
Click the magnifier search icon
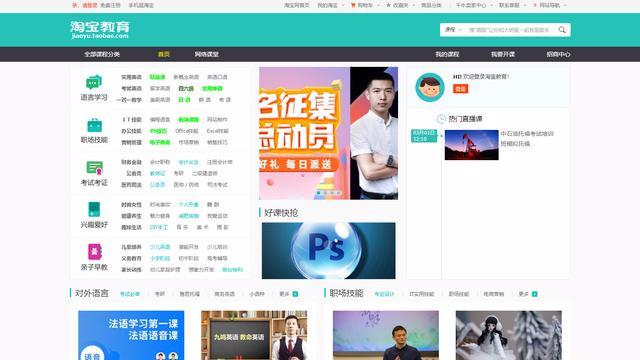pos(562,30)
